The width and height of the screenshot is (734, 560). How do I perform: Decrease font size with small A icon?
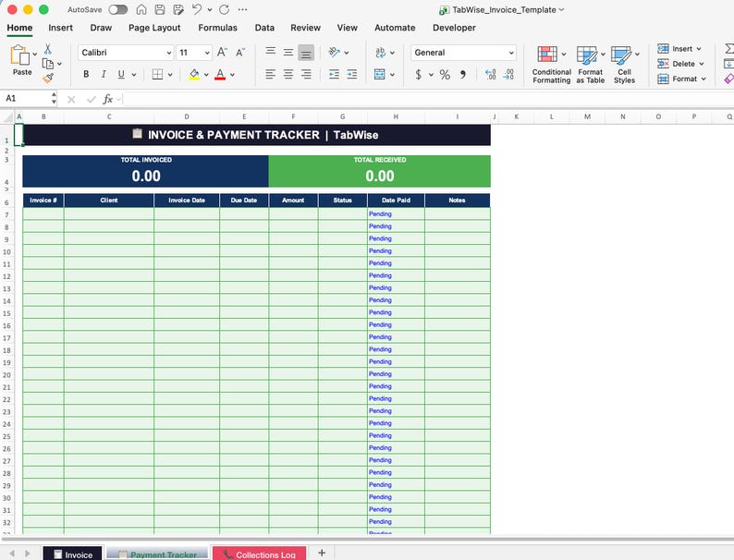[240, 53]
